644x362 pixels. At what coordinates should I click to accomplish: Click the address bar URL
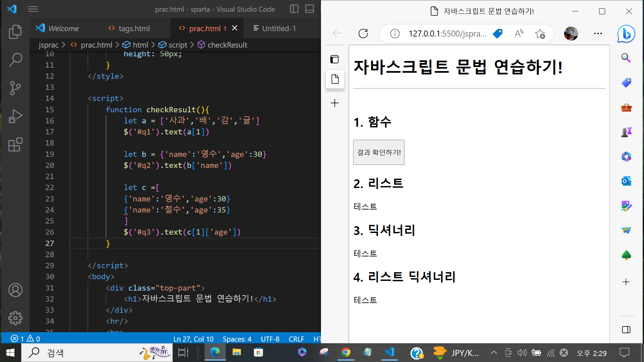coord(447,34)
